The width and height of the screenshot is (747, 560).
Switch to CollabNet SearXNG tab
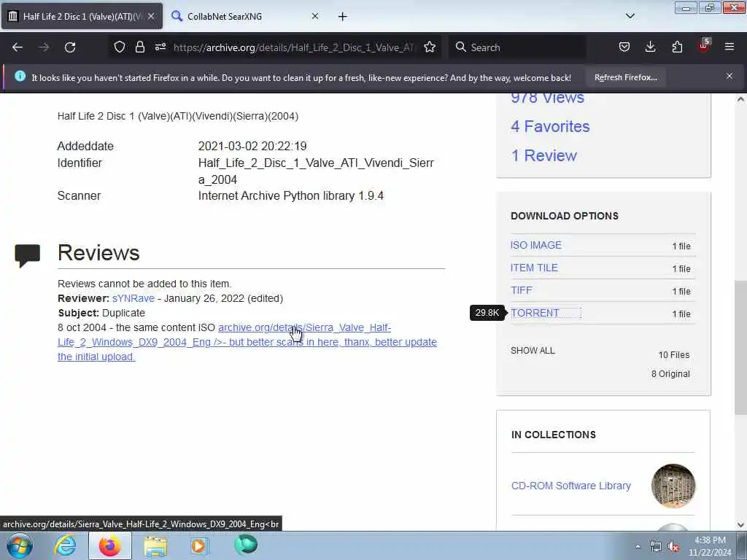(245, 16)
